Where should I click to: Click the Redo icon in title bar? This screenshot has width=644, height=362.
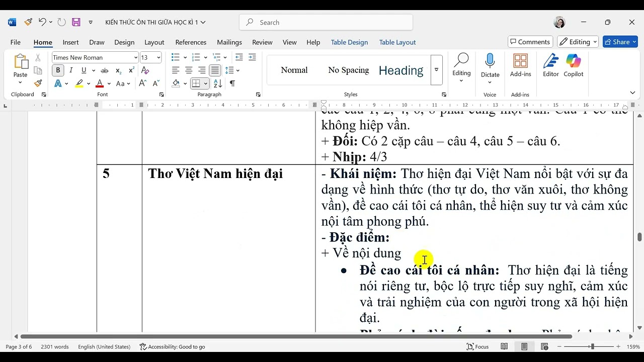(61, 22)
